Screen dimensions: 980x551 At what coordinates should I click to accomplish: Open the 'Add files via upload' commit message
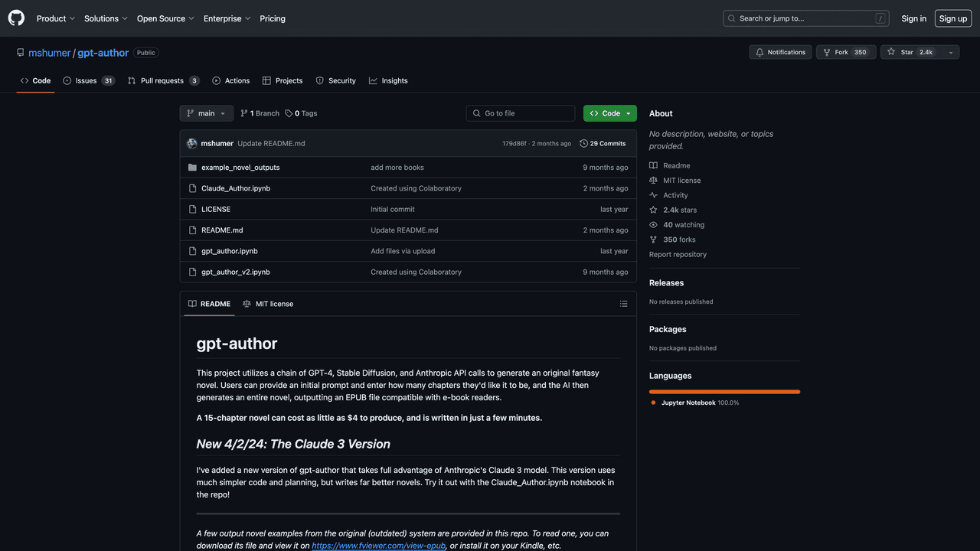(403, 251)
